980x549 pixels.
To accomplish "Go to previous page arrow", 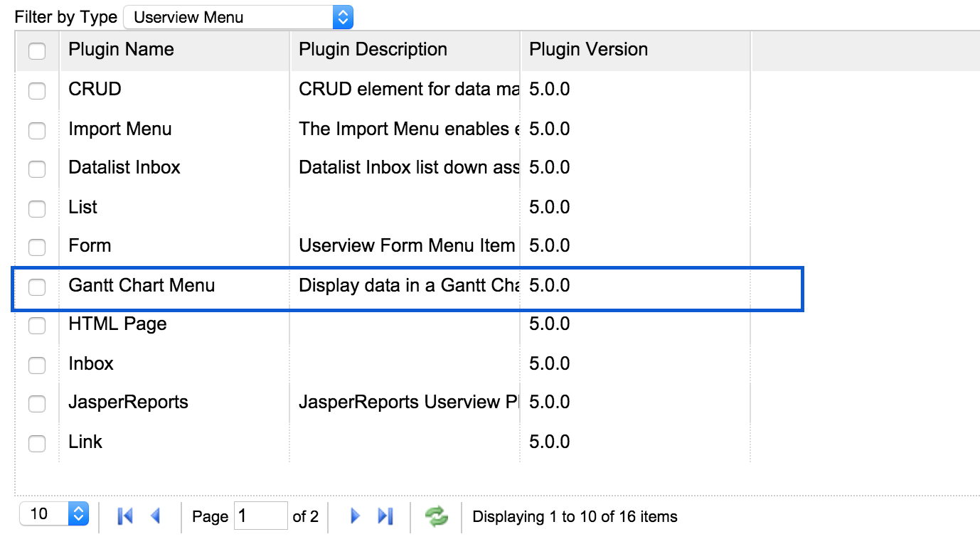I will 156,516.
